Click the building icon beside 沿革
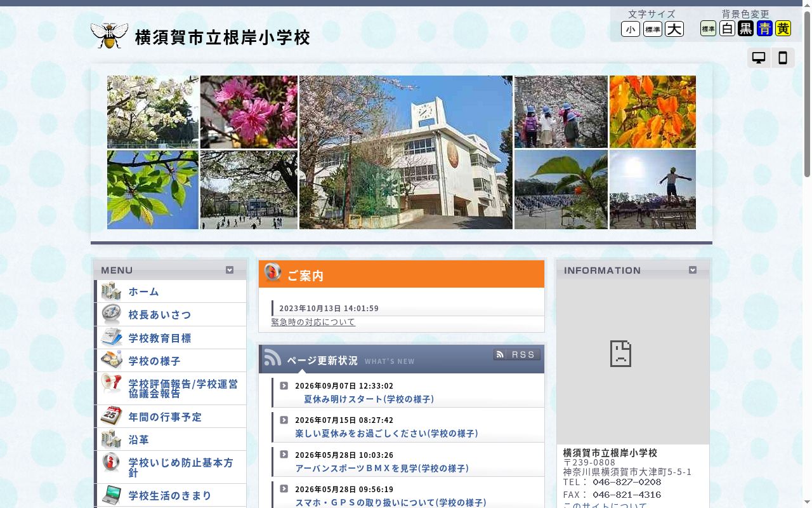 click(x=111, y=439)
